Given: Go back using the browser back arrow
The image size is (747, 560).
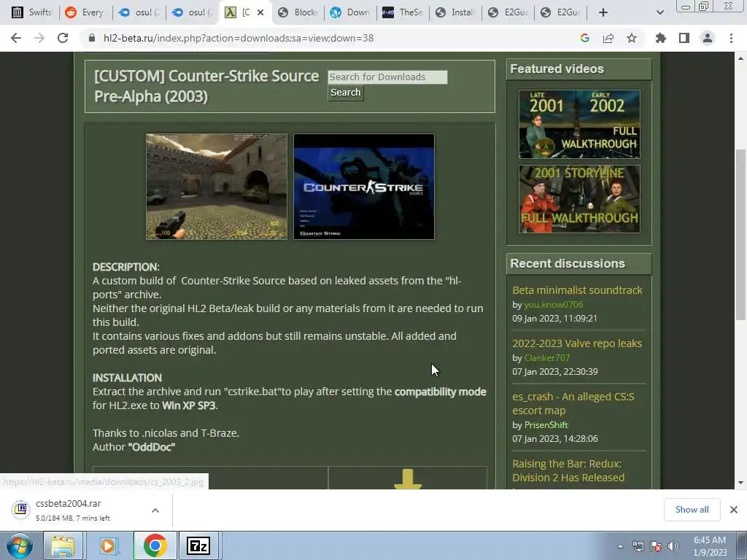Looking at the screenshot, I should [x=16, y=38].
